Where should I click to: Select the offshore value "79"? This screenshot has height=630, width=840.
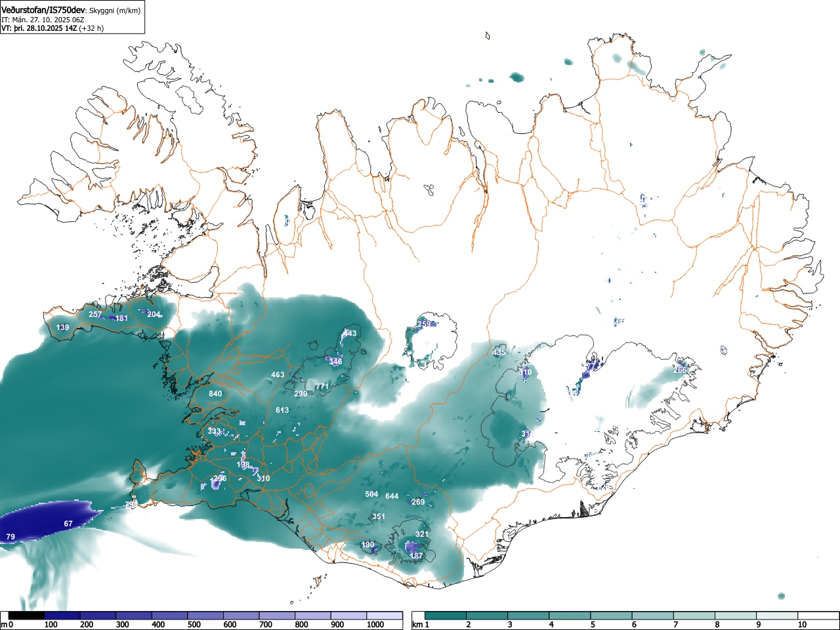[x=10, y=537]
